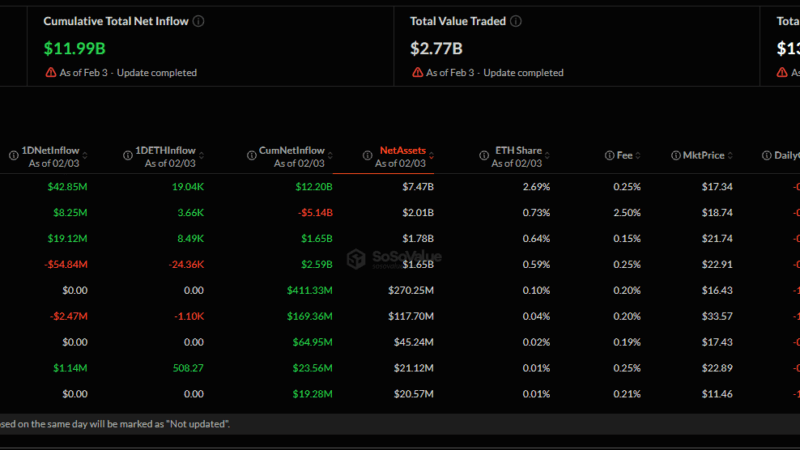Click the $2.77B total value traded
Screen dimensions: 800x450
[x=436, y=48]
